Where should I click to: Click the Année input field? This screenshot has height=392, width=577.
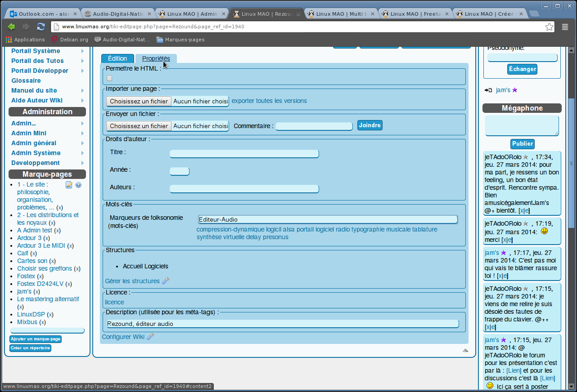180,171
